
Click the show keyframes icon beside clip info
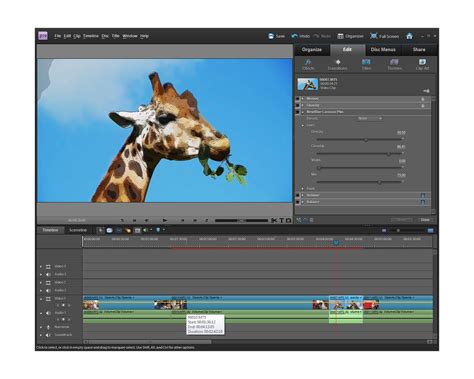426,91
